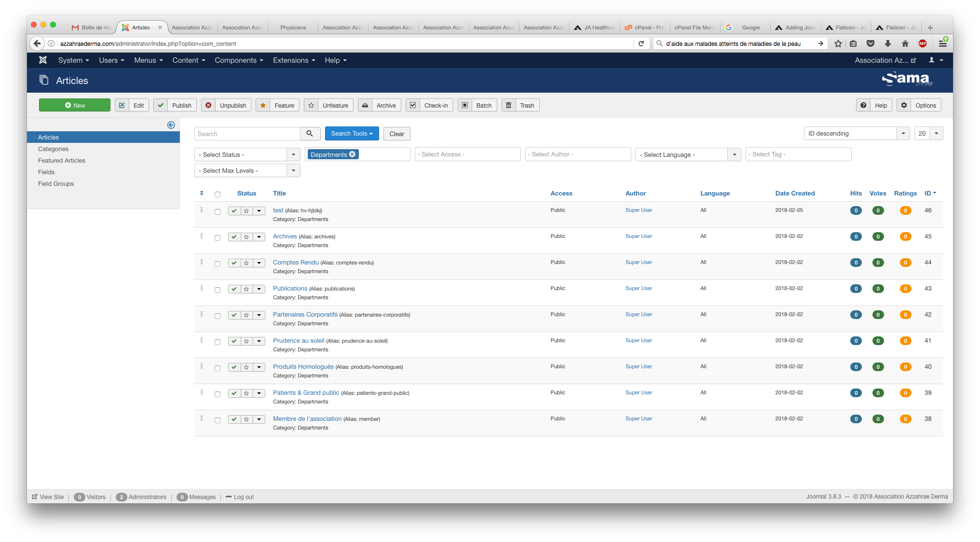980x542 pixels.
Task: Select the Membre de l'association checkbox
Action: [x=218, y=420]
